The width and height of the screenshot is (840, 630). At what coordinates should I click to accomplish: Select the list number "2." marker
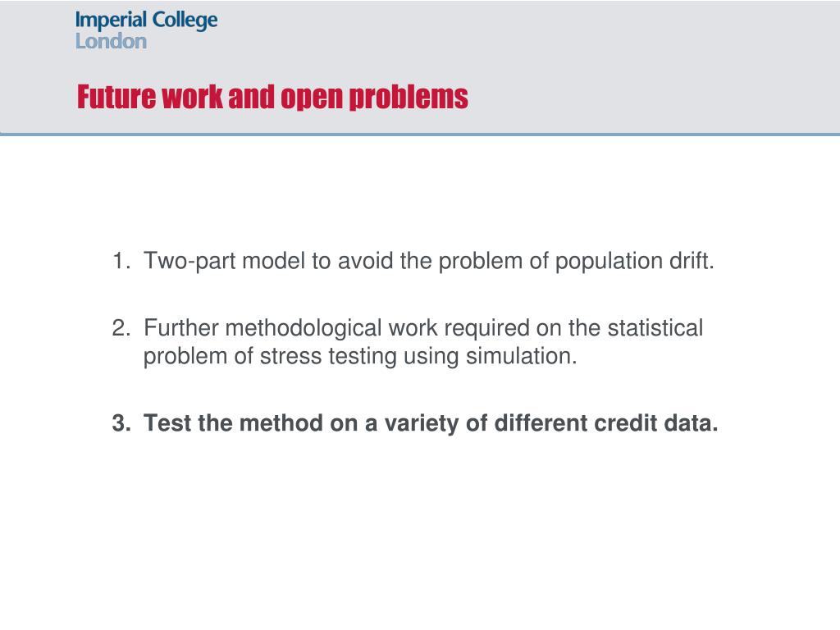[x=121, y=328]
